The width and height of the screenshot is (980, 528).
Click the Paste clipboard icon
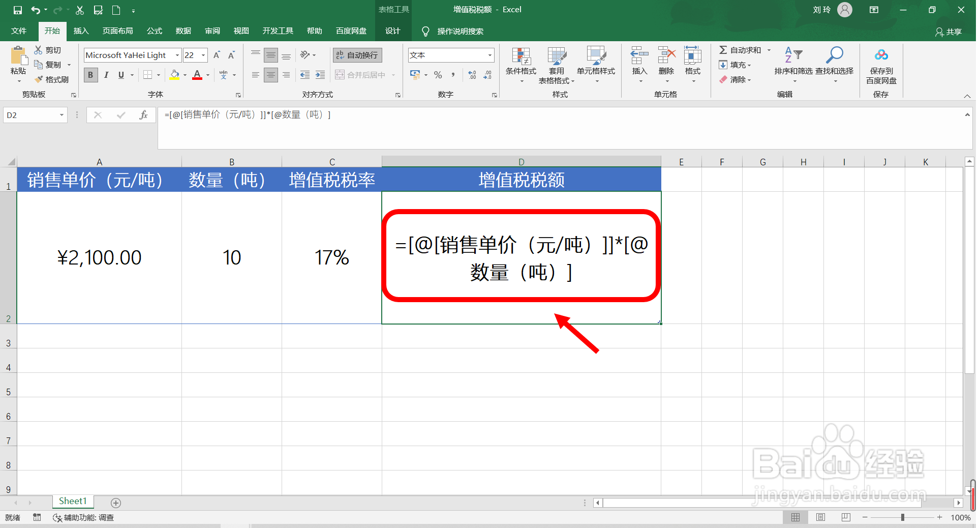pyautogui.click(x=18, y=55)
